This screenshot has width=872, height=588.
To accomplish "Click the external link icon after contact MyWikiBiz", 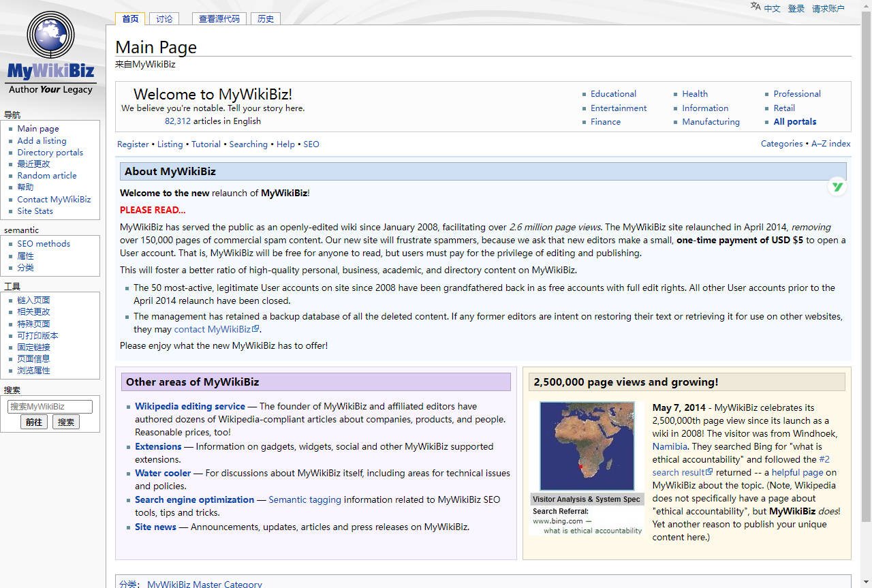I will pos(256,329).
